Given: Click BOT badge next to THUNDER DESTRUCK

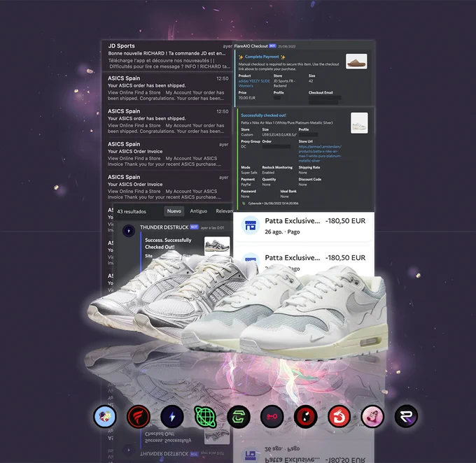Looking at the screenshot, I should tap(195, 227).
